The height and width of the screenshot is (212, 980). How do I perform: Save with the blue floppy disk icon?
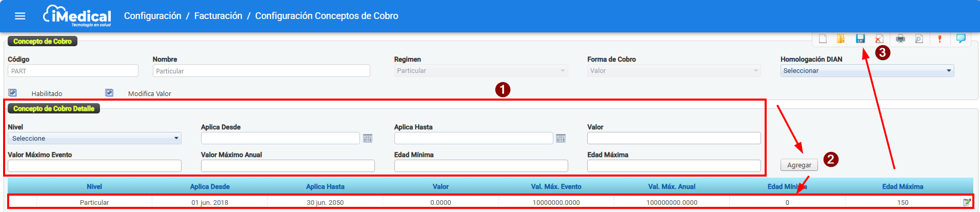[x=860, y=39]
